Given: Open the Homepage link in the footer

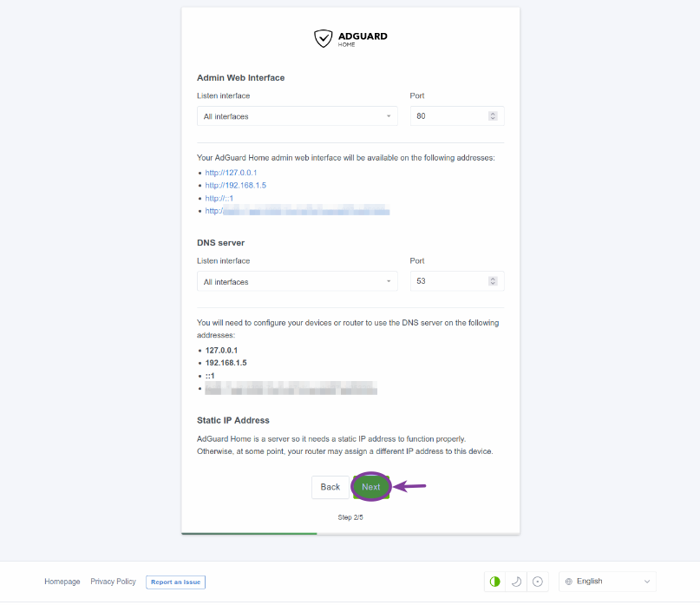Looking at the screenshot, I should click(x=62, y=582).
